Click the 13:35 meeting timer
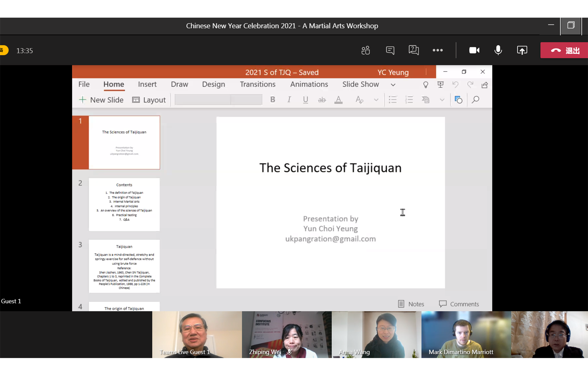The image size is (588, 376). tap(25, 51)
